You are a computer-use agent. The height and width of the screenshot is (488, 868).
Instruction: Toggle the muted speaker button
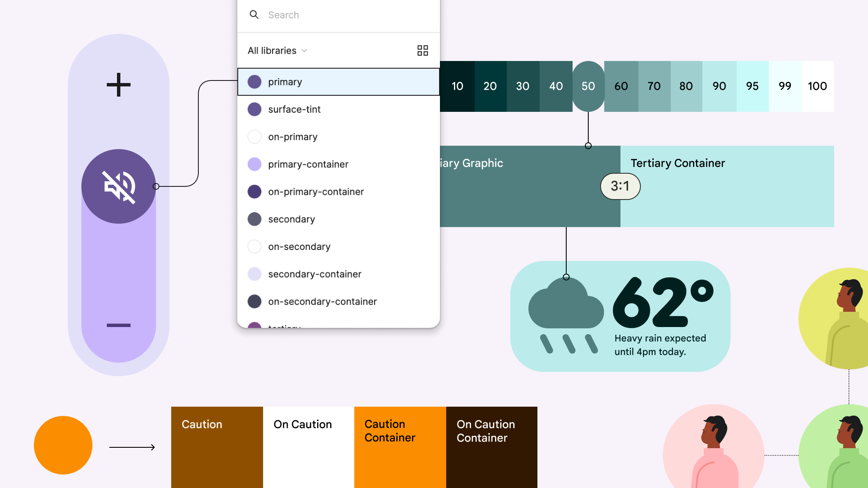(x=119, y=186)
